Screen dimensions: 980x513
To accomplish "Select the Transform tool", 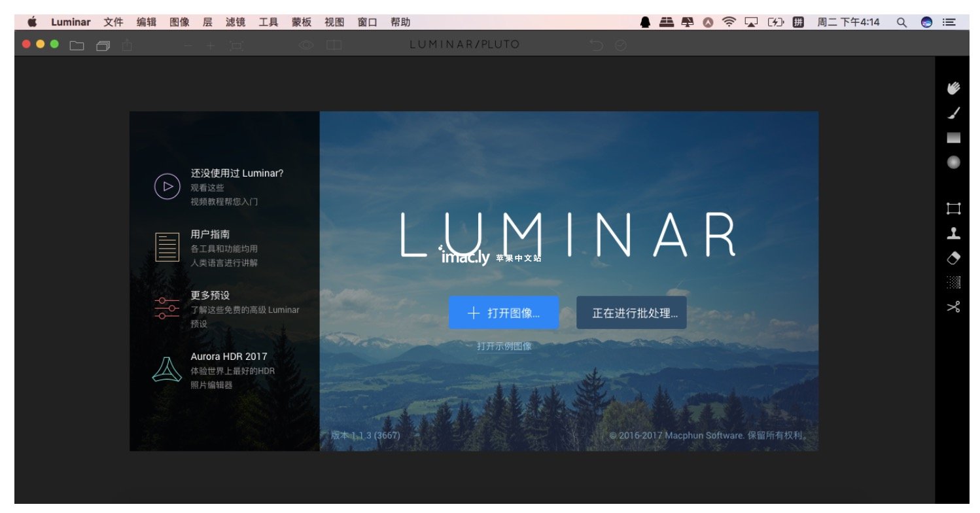I will point(953,209).
